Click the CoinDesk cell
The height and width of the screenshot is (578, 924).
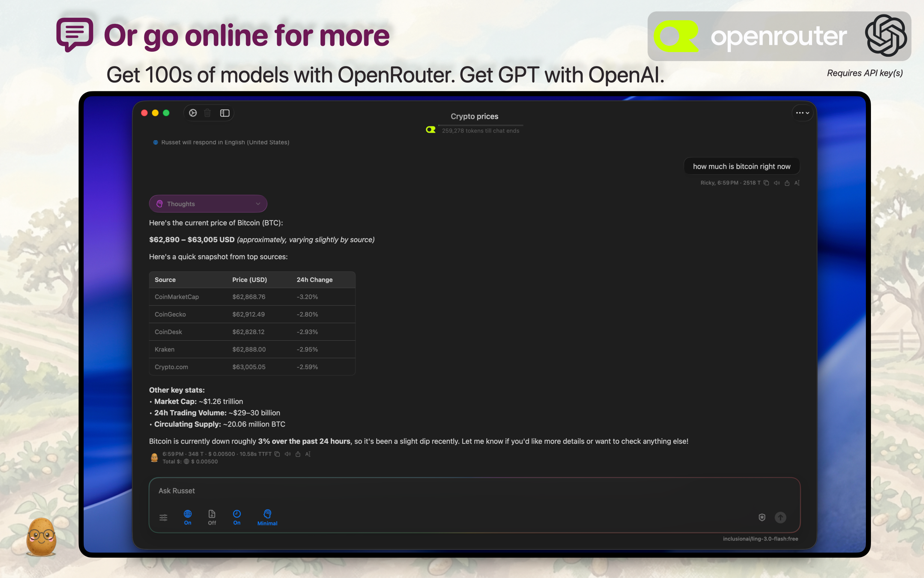[169, 332]
